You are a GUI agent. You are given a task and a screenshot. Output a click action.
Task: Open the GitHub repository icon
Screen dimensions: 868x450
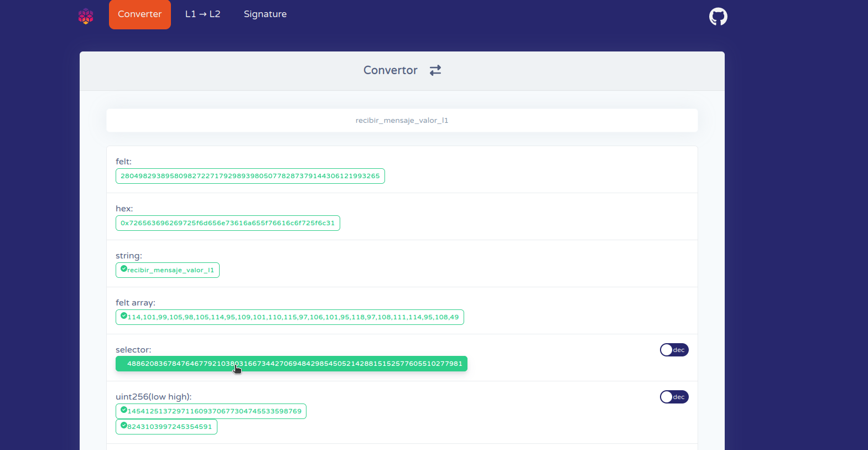(718, 17)
